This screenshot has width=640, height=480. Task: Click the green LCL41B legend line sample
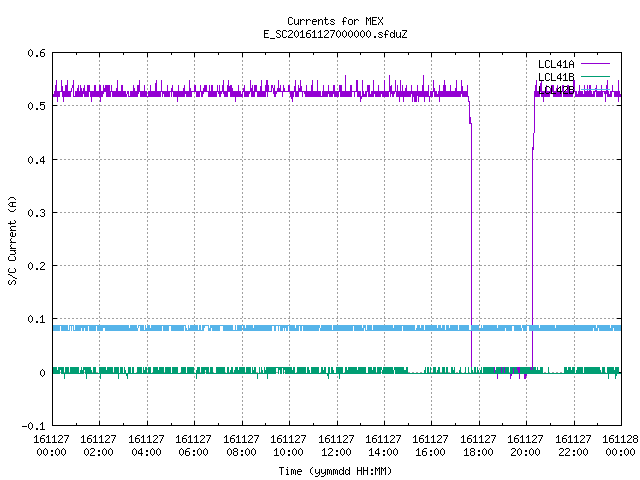[595, 76]
